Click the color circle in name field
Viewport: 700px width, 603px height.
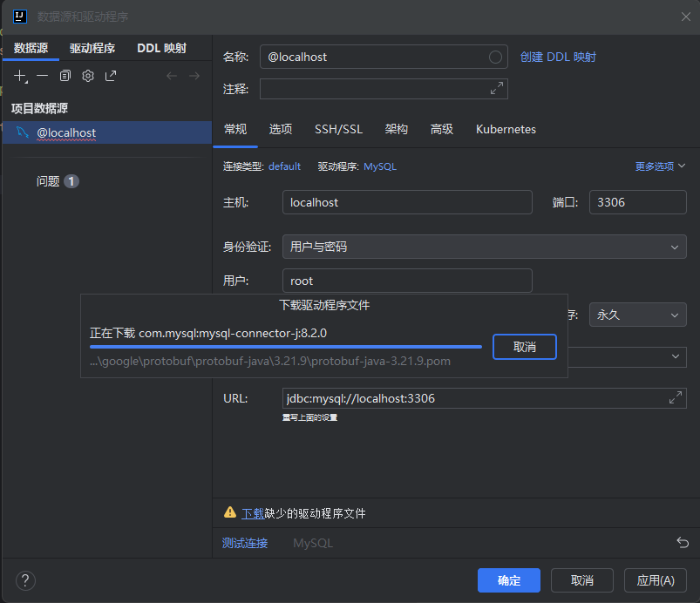tap(496, 57)
